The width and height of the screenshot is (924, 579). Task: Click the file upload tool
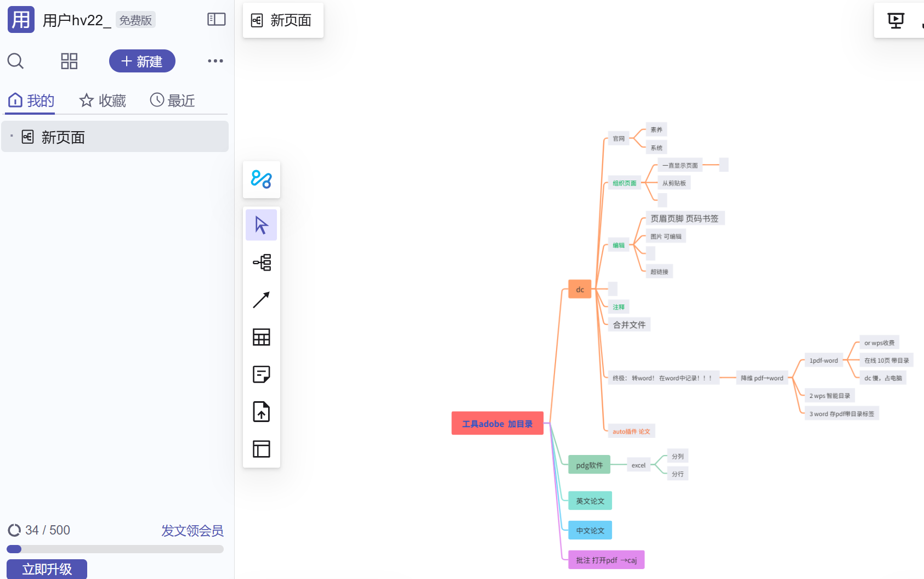262,412
